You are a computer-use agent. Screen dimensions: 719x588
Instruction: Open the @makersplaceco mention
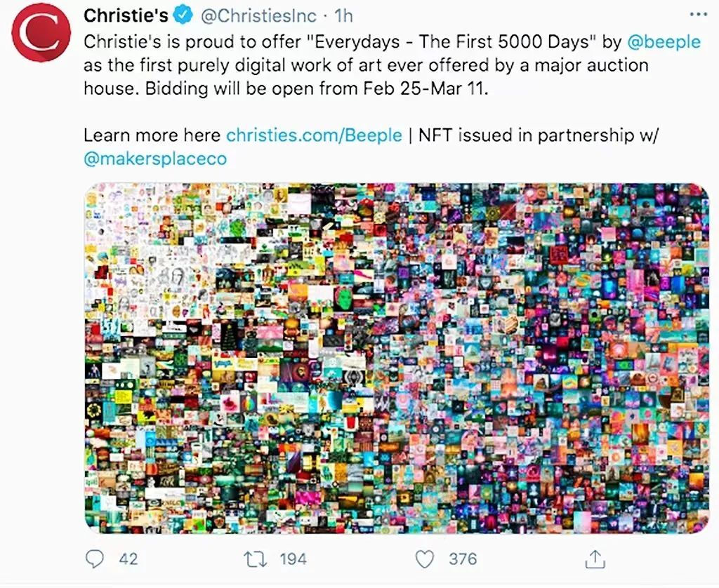155,159
